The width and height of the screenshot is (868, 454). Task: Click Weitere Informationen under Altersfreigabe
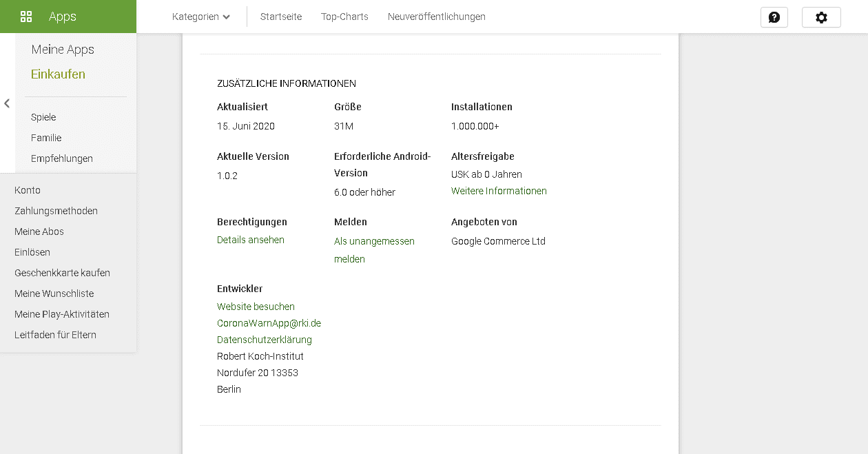point(499,191)
